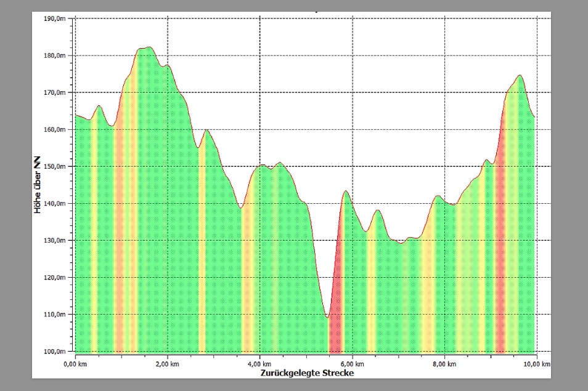Click the 160,0m elevation axis label

[x=55, y=129]
